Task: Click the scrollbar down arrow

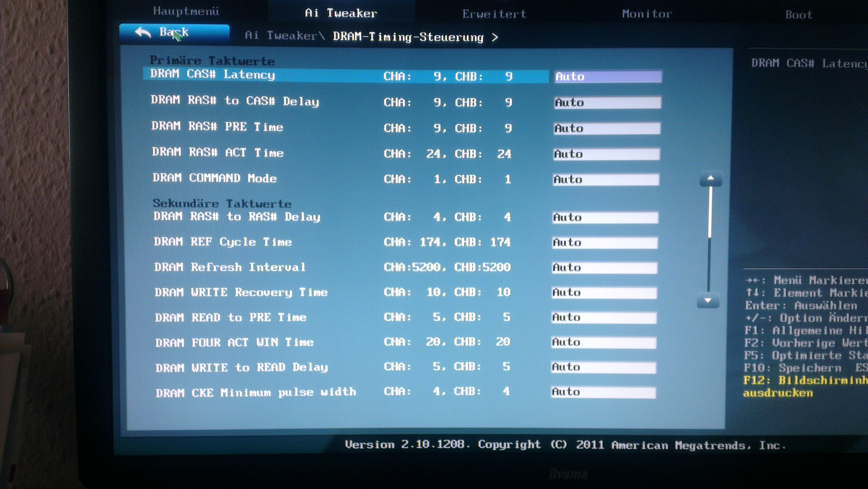Action: click(708, 300)
